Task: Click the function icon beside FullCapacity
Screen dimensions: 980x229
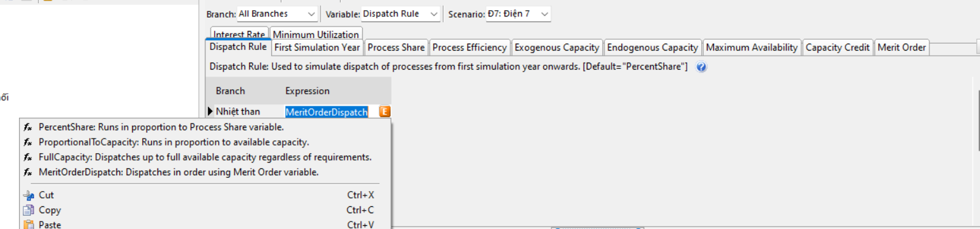Action: click(28, 157)
